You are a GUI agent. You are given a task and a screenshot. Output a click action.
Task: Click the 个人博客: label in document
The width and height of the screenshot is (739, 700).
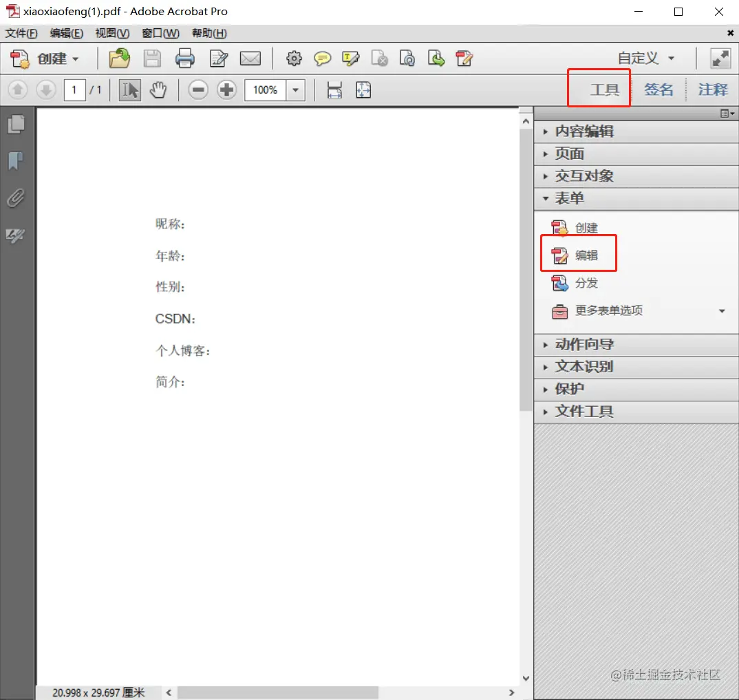tap(183, 351)
